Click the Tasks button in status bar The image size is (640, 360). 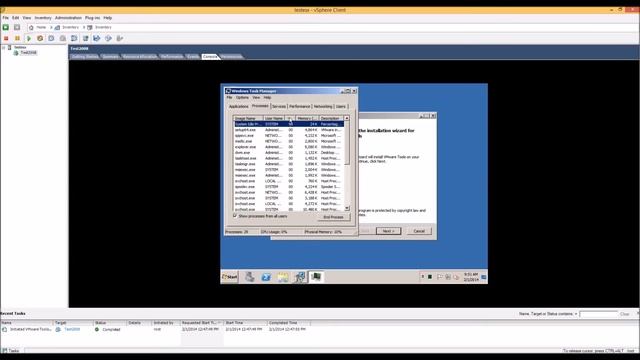[11, 351]
